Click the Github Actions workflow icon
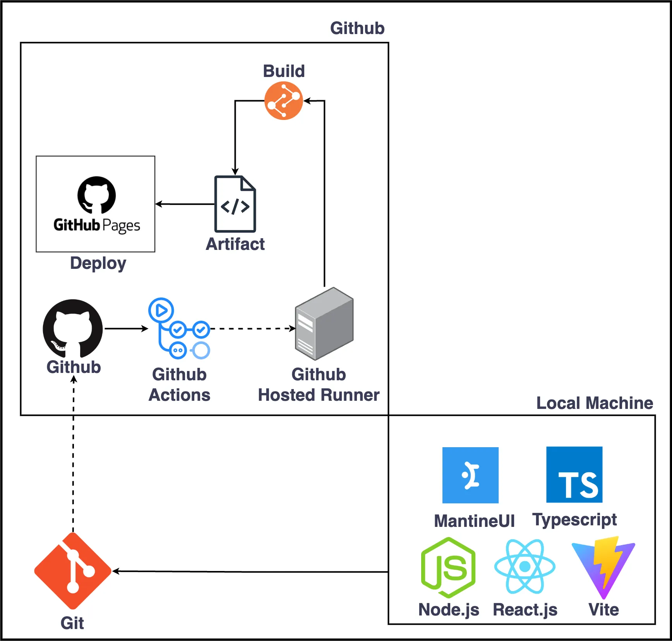The height and width of the screenshot is (641, 672). pyautogui.click(x=179, y=328)
